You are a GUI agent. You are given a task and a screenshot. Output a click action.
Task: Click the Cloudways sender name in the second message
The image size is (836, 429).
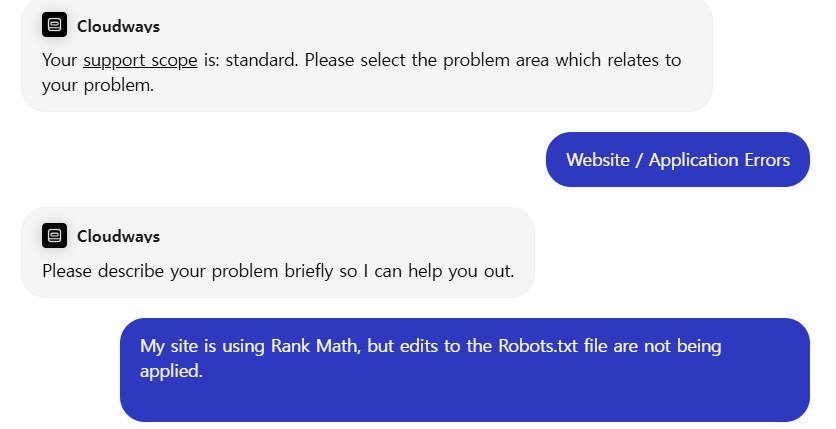point(118,237)
